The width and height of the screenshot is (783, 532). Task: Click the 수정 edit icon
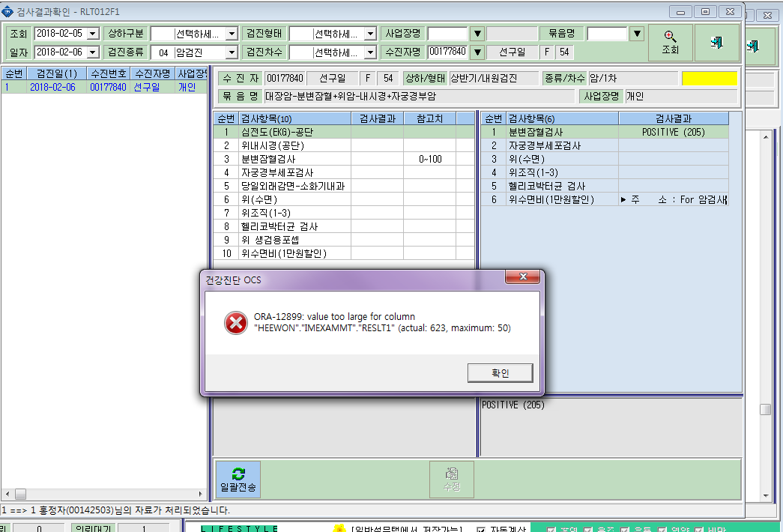tap(451, 473)
